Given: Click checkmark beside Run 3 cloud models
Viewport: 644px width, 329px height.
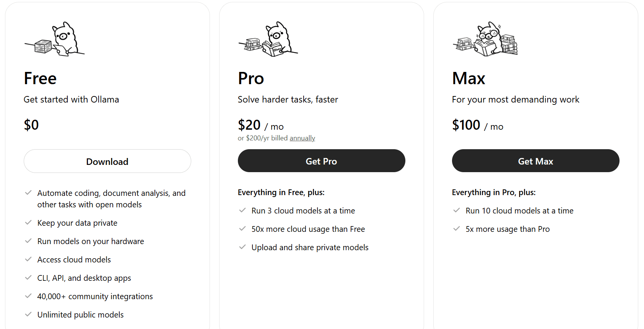Looking at the screenshot, I should [x=242, y=210].
